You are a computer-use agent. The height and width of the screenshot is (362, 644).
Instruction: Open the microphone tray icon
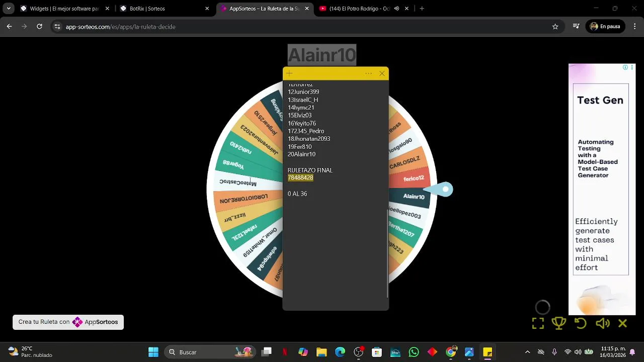pos(554,352)
